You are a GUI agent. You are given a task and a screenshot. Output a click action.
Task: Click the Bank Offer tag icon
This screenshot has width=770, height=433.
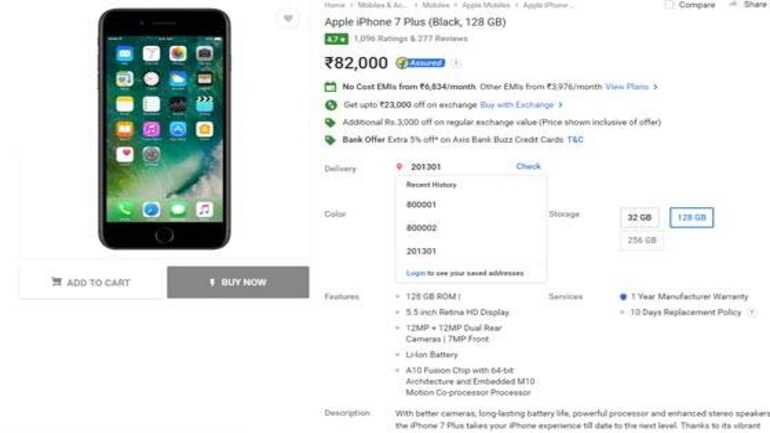[x=330, y=140]
